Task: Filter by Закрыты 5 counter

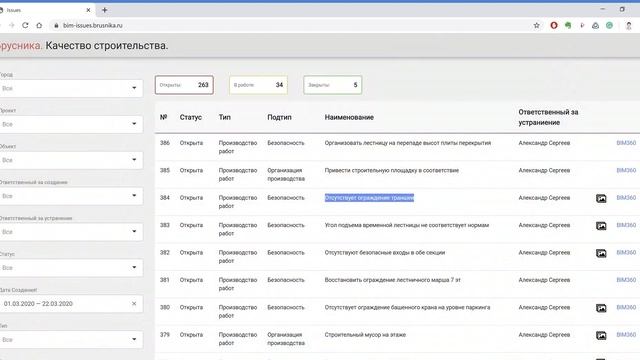Action: tap(333, 85)
